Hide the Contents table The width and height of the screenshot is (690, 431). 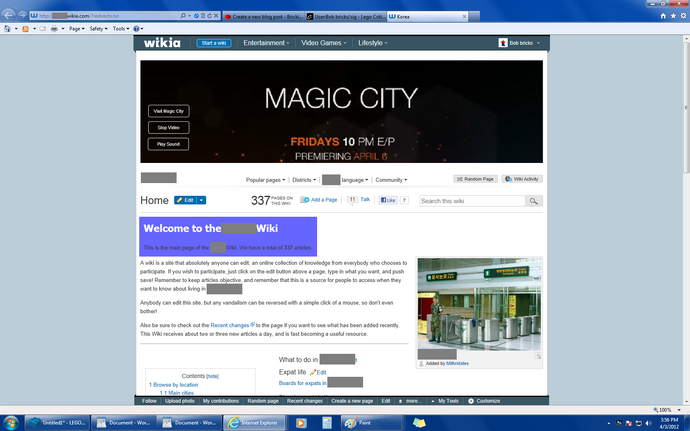point(213,376)
